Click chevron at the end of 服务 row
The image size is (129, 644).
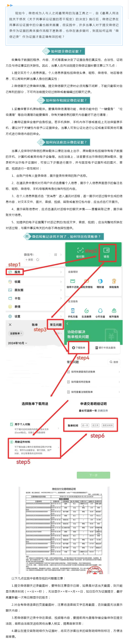pos(61,272)
